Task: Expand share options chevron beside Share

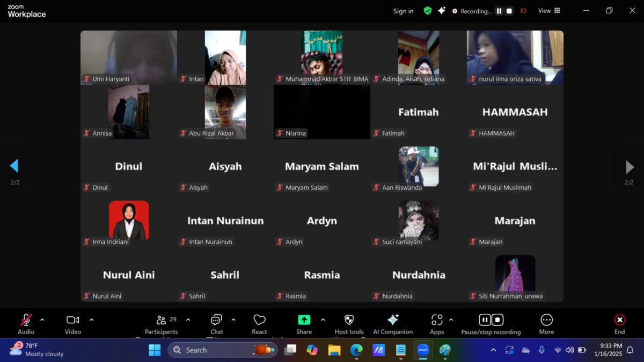Action: [x=323, y=320]
